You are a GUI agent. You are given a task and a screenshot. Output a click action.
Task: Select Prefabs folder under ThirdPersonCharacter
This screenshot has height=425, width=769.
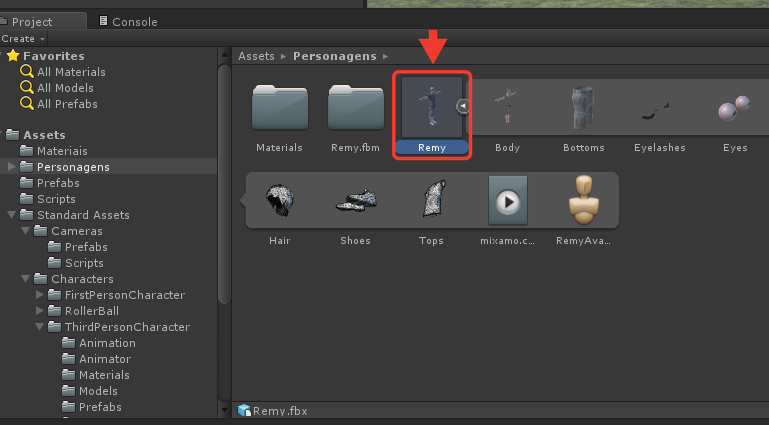pyautogui.click(x=92, y=407)
